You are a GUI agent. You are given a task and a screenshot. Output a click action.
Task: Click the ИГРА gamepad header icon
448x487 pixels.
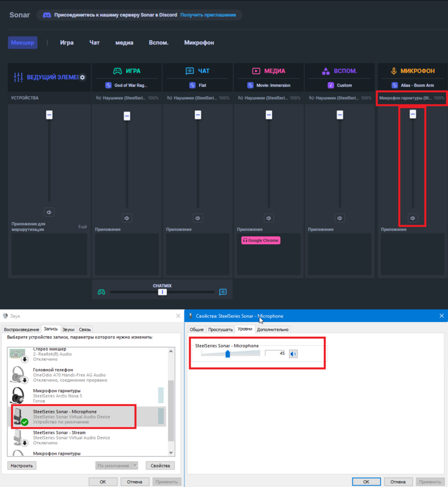point(117,71)
